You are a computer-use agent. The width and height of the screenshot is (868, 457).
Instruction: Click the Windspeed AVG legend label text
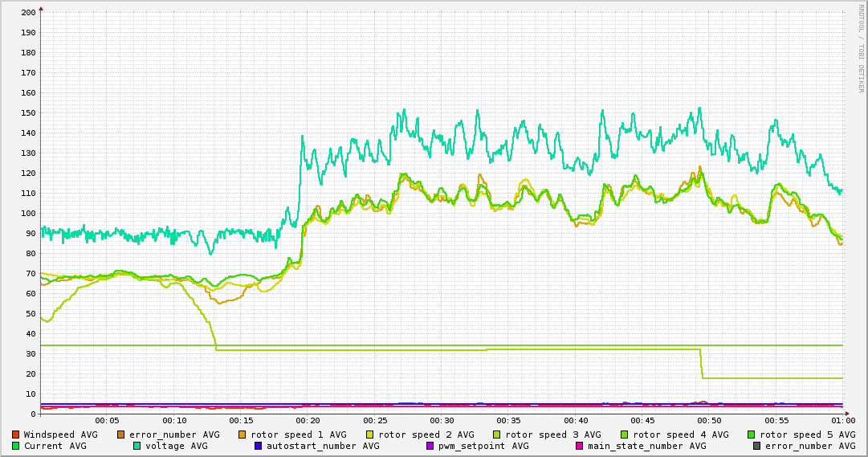point(60,435)
